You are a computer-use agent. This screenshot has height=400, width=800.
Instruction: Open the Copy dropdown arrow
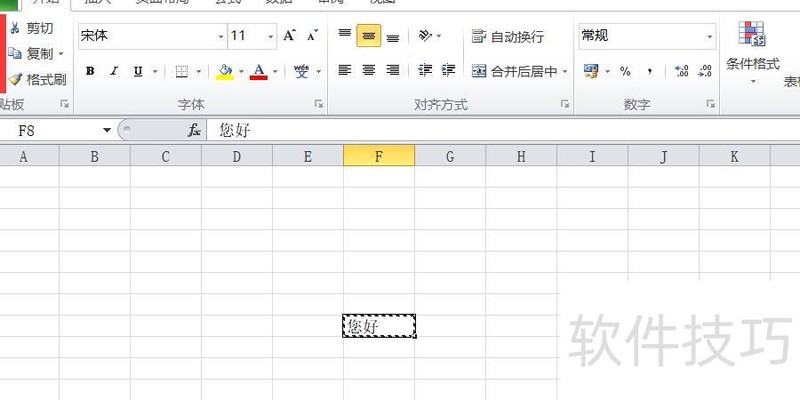pos(61,54)
